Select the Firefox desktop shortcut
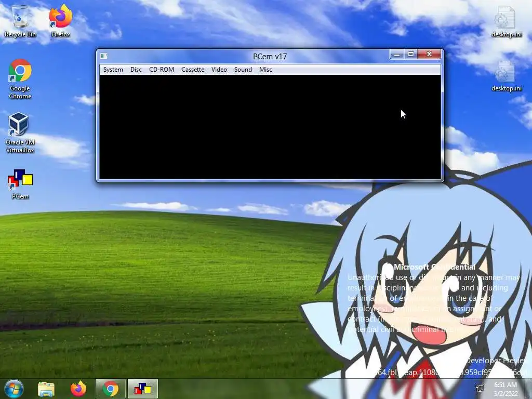The height and width of the screenshot is (399, 532). (x=60, y=21)
